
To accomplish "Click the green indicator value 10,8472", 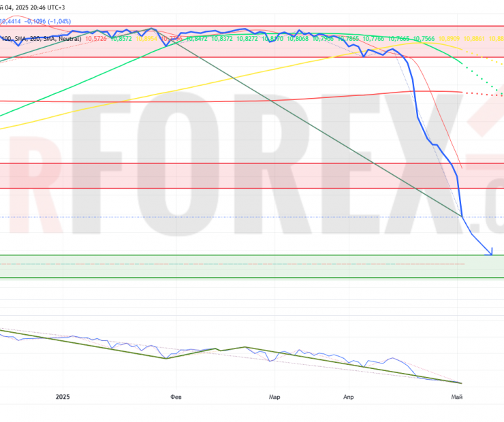I will [x=197, y=39].
